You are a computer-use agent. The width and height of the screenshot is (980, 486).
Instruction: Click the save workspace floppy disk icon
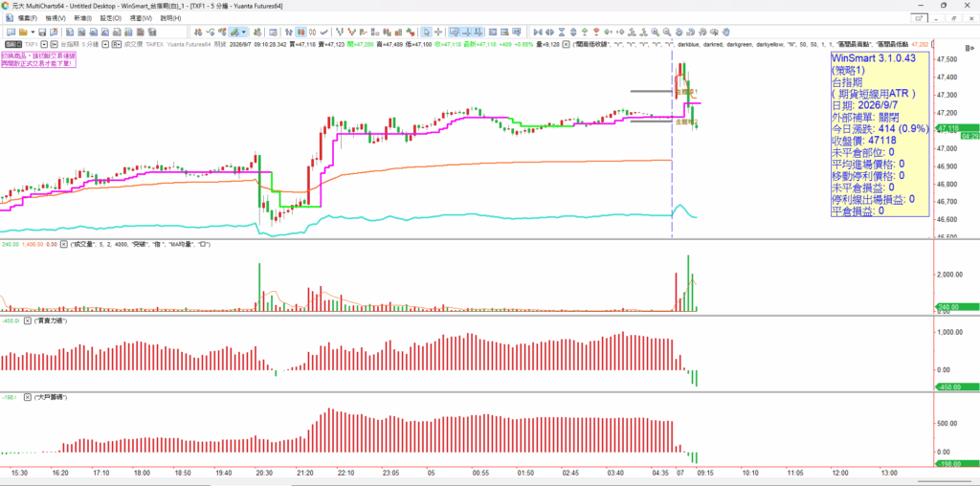tap(42, 32)
